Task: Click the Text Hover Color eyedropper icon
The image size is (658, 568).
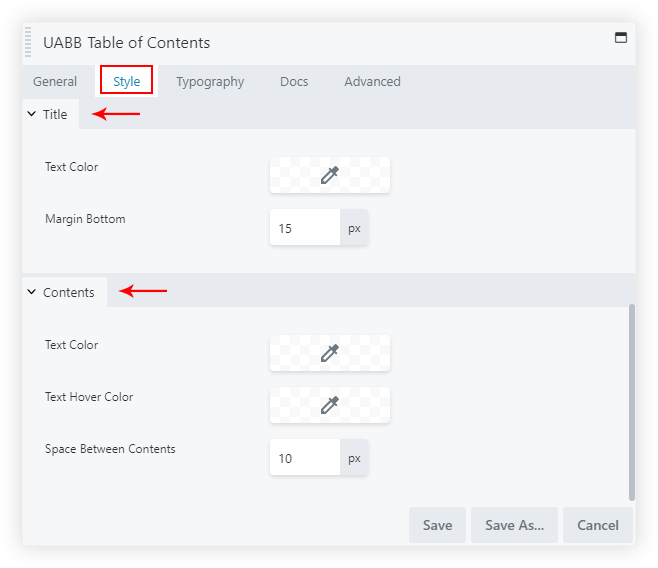Action: coord(330,405)
